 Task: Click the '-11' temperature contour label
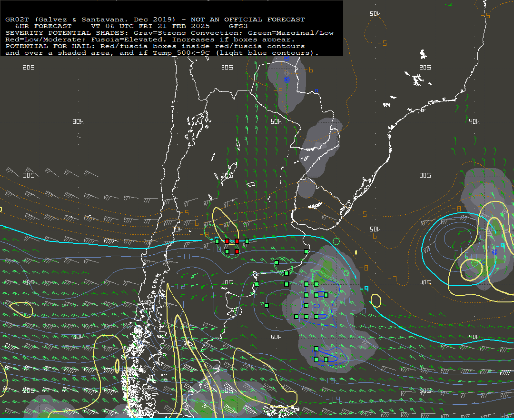click(184, 256)
